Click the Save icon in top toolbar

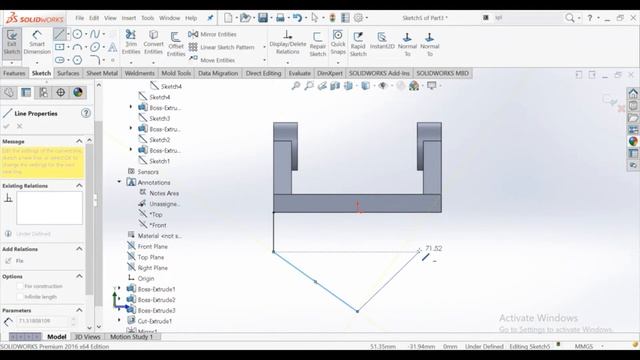263,18
